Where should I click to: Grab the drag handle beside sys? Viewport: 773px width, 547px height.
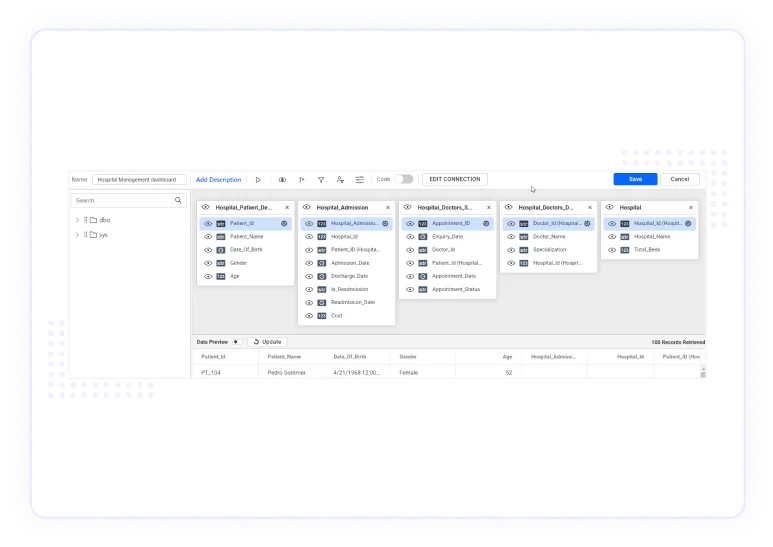tap(85, 235)
